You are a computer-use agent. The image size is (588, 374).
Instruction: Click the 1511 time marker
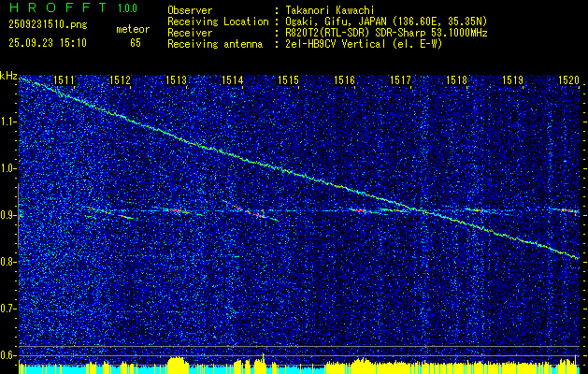pyautogui.click(x=65, y=79)
